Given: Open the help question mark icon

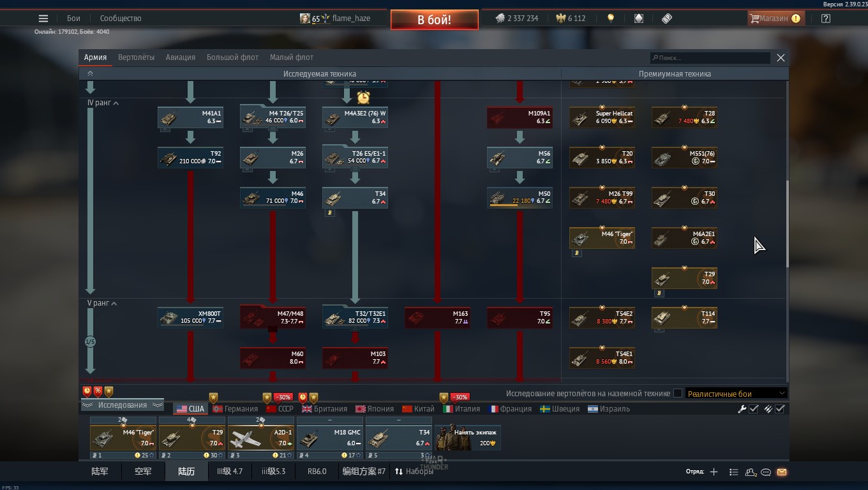Looking at the screenshot, I should 826,19.
